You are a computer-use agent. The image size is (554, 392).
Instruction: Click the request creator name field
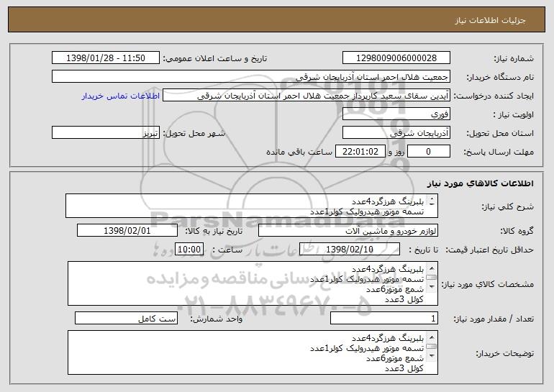pyautogui.click(x=306, y=96)
